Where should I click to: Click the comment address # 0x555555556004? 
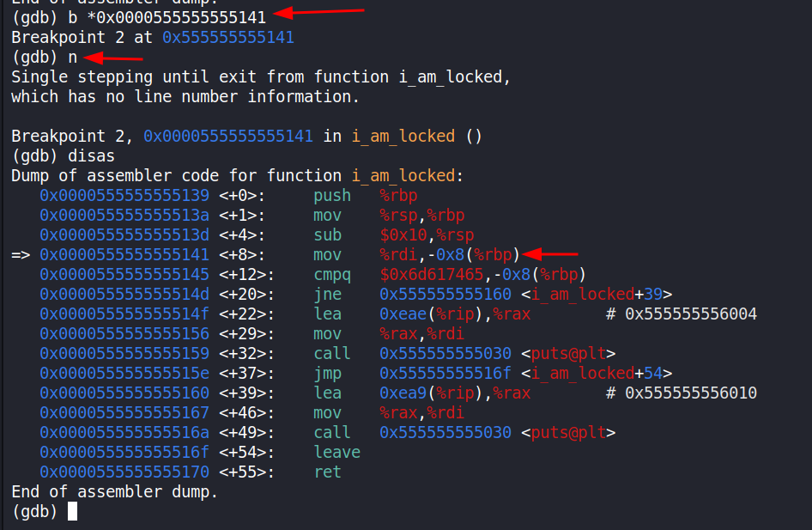pyautogui.click(x=682, y=314)
